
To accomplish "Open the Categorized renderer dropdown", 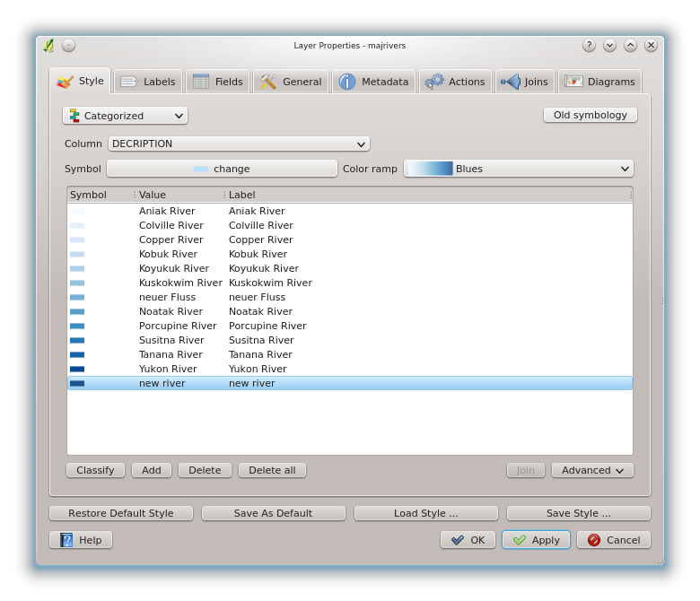I will [x=125, y=116].
